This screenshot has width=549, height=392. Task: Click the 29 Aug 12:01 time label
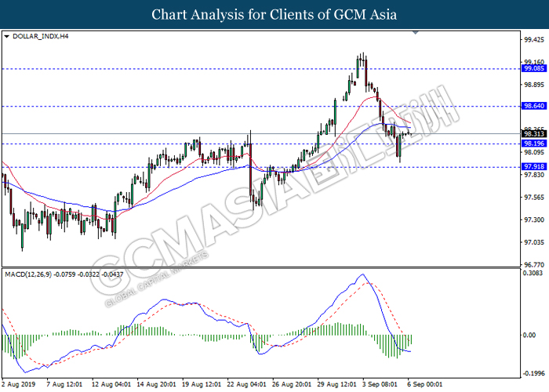click(336, 384)
